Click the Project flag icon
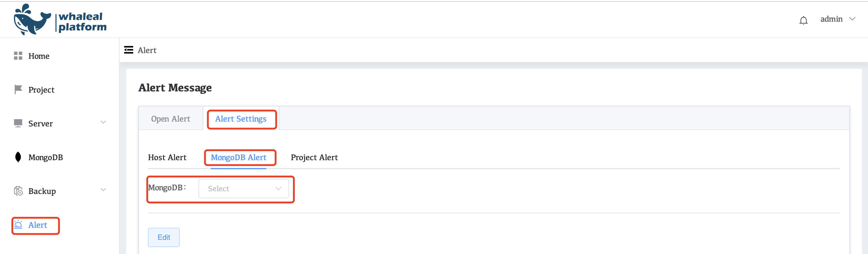This screenshot has height=254, width=868. tap(18, 90)
